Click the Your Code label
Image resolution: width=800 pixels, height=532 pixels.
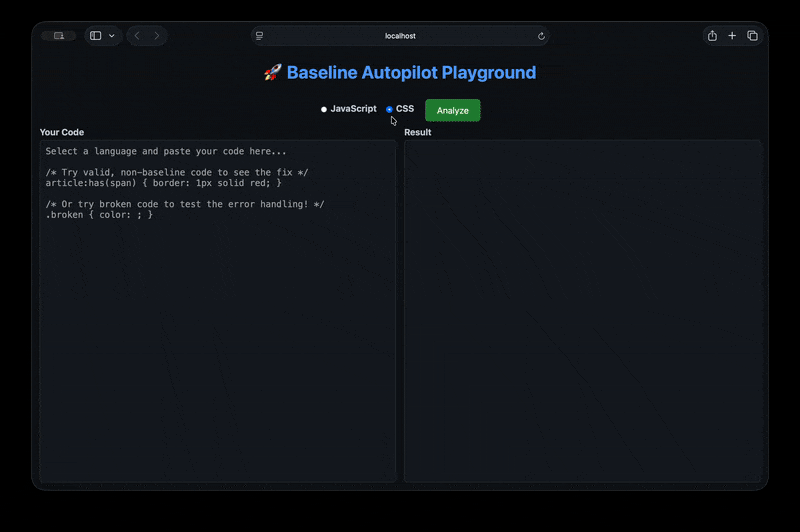click(62, 132)
